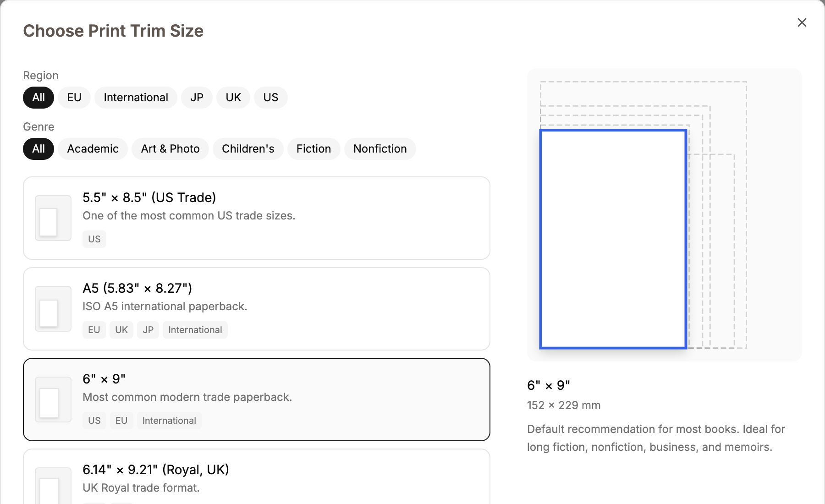Filter regions by JP

197,98
